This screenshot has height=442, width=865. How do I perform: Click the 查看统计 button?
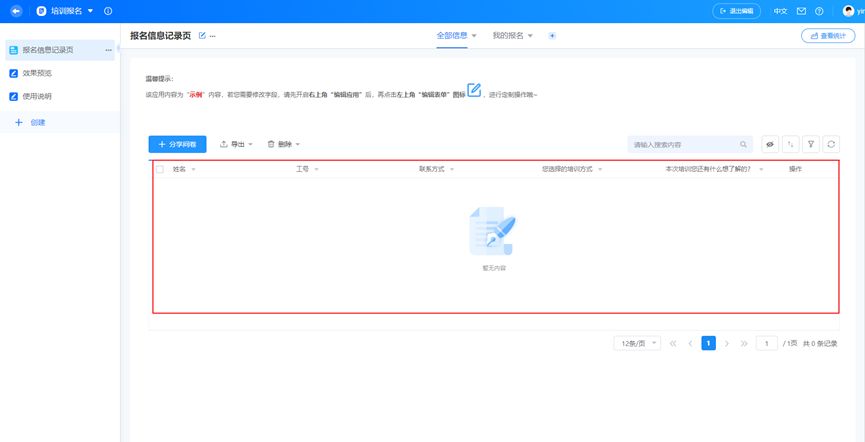click(x=828, y=36)
